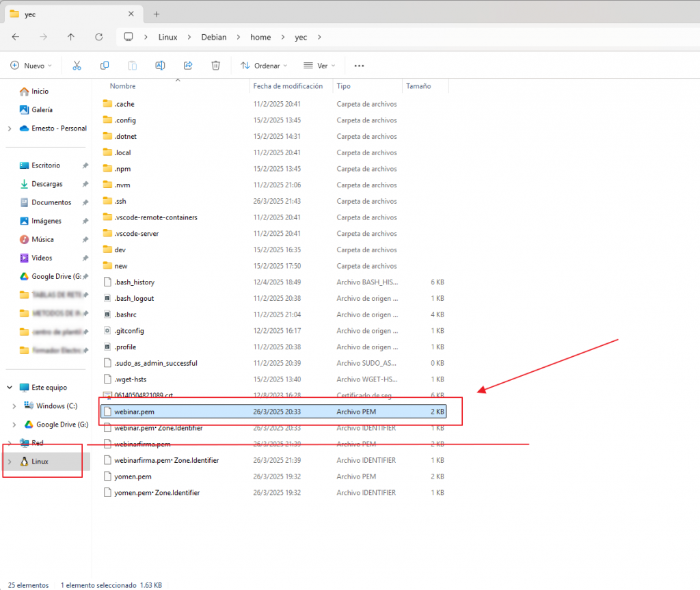Expand Google Drive (G:) under Este equipo
Viewport: 700px width, 590px height.
click(x=14, y=425)
